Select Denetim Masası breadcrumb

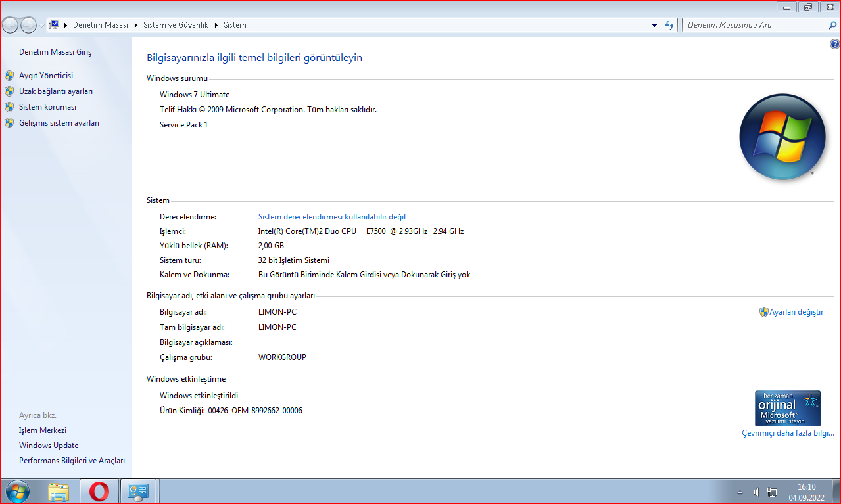[x=101, y=25]
